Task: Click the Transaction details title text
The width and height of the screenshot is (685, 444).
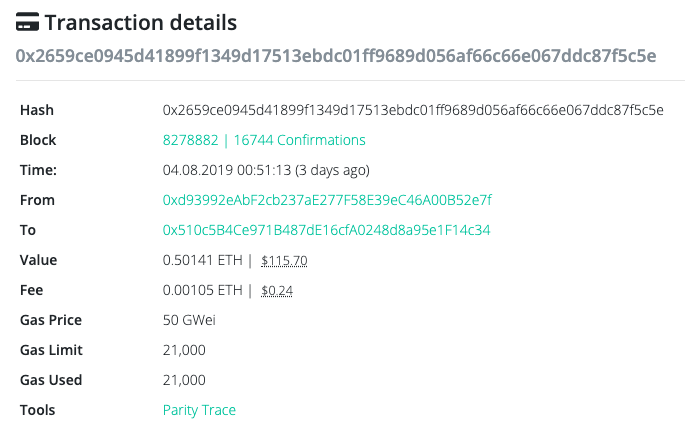Action: [141, 22]
